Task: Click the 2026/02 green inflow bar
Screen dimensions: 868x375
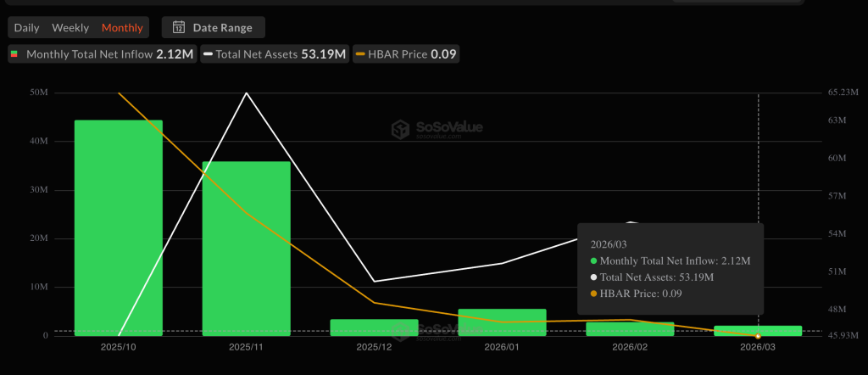Action: (x=630, y=329)
